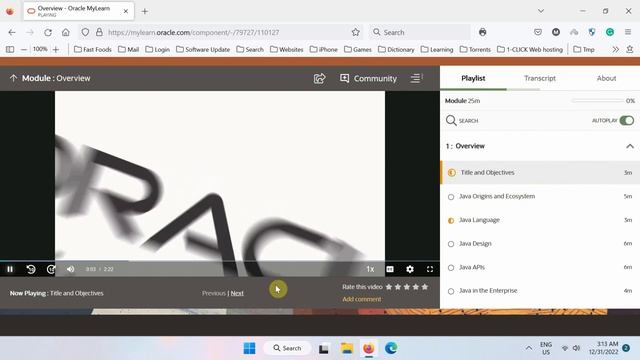
Task: Go to the Next video link
Action: click(237, 293)
